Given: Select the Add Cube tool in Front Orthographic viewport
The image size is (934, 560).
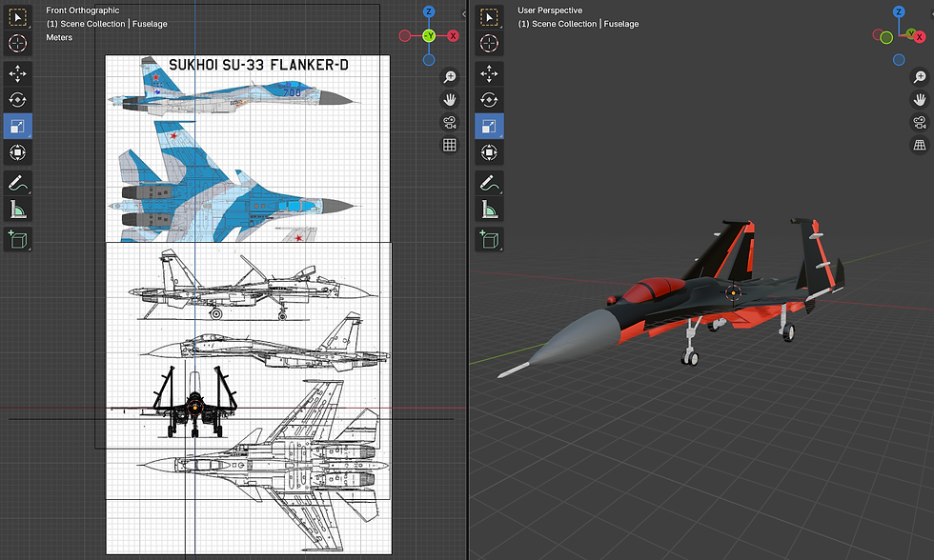Looking at the screenshot, I should pos(18,239).
